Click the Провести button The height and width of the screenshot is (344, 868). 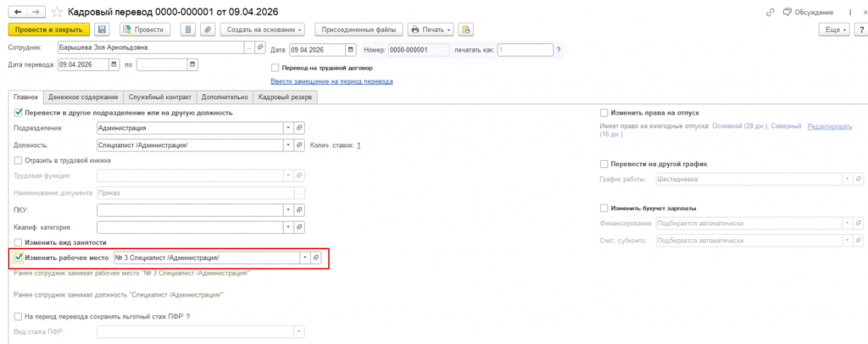point(144,30)
